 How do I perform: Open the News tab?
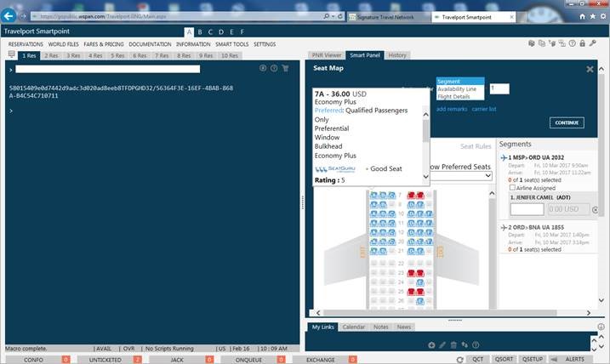point(404,327)
